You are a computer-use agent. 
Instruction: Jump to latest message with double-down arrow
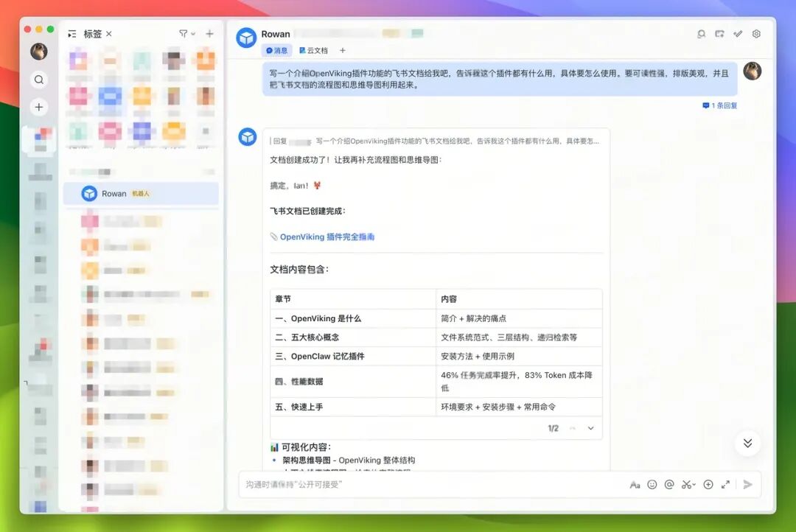click(748, 443)
